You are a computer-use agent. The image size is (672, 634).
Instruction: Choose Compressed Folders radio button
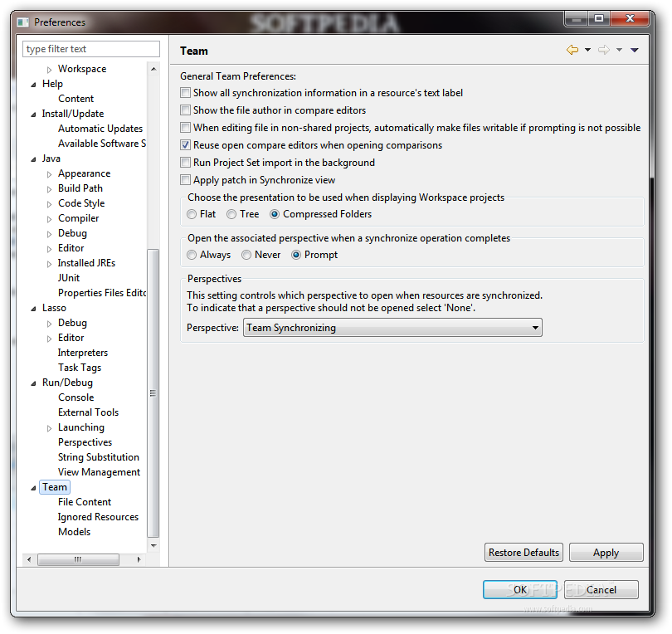click(275, 214)
